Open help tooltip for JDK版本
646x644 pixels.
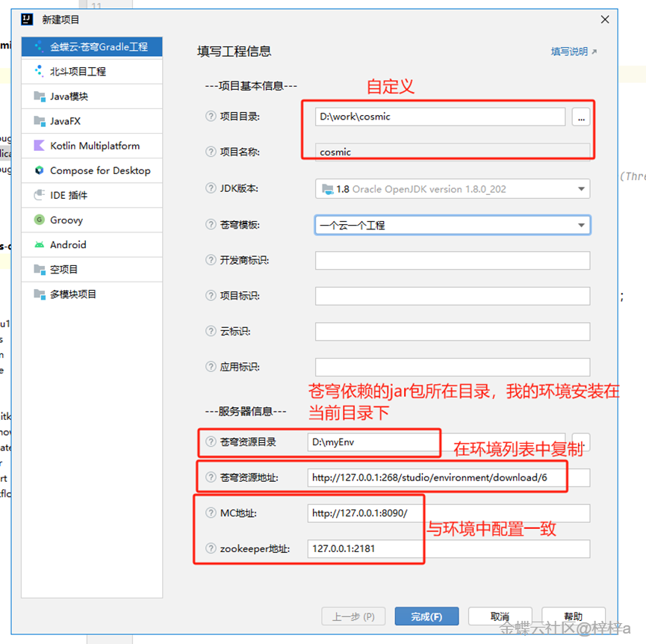(211, 188)
